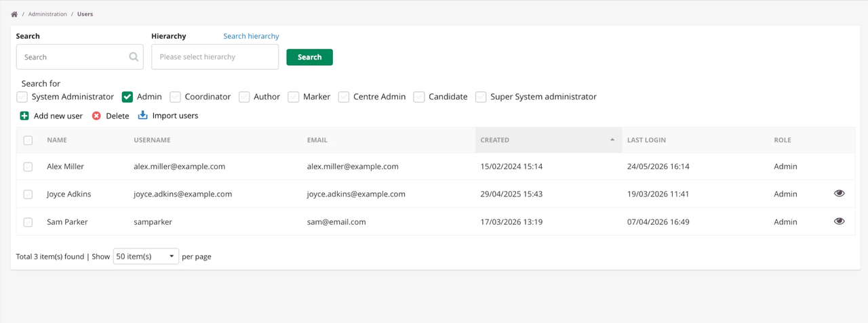This screenshot has height=323, width=868.
Task: Sort by the Last Login column header
Action: coord(646,140)
